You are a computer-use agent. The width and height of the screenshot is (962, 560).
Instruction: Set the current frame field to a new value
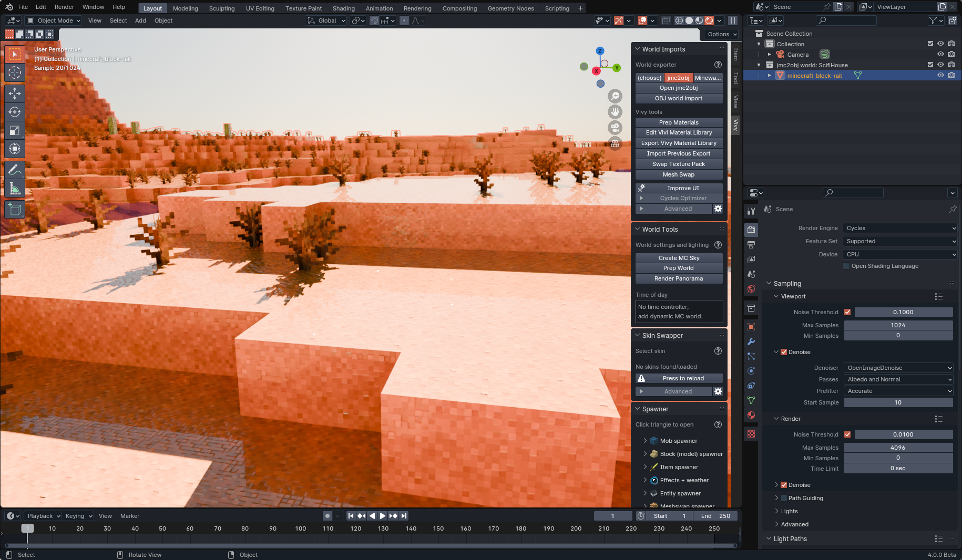(x=613, y=516)
